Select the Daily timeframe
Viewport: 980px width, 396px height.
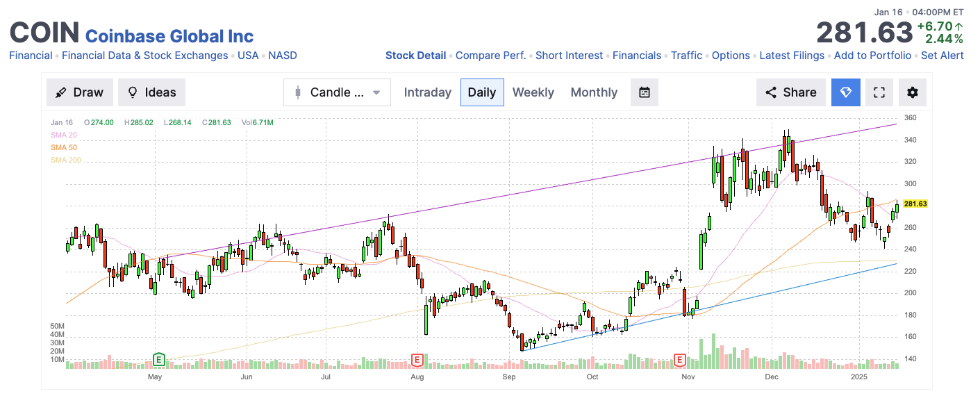click(x=482, y=92)
